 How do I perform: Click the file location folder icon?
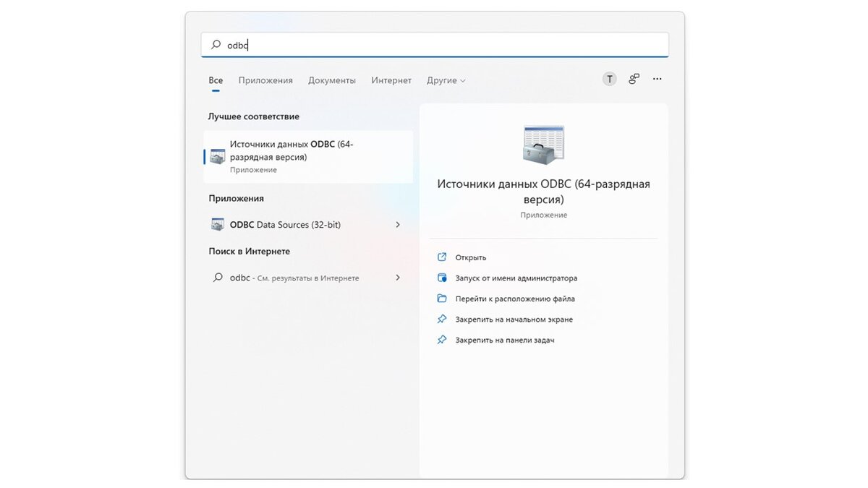click(x=442, y=299)
